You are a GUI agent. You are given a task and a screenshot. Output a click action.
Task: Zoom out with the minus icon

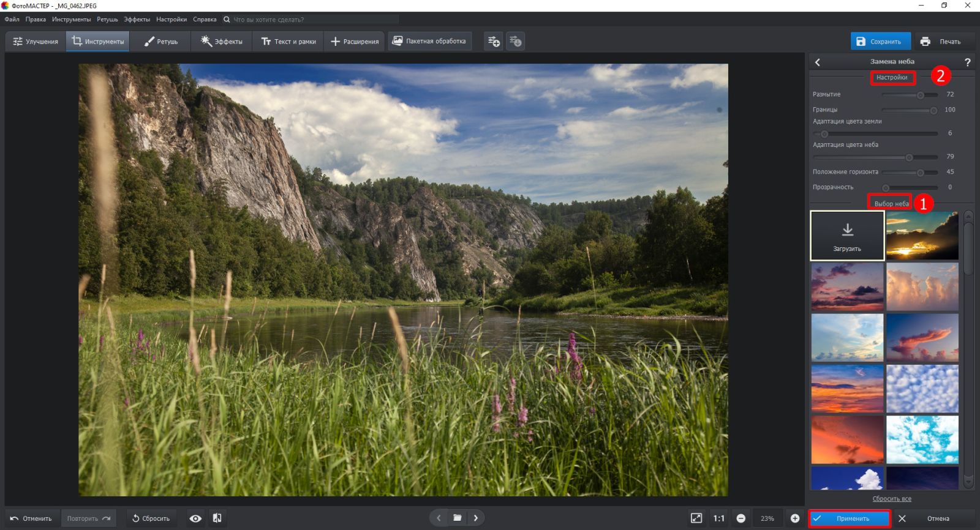[741, 518]
